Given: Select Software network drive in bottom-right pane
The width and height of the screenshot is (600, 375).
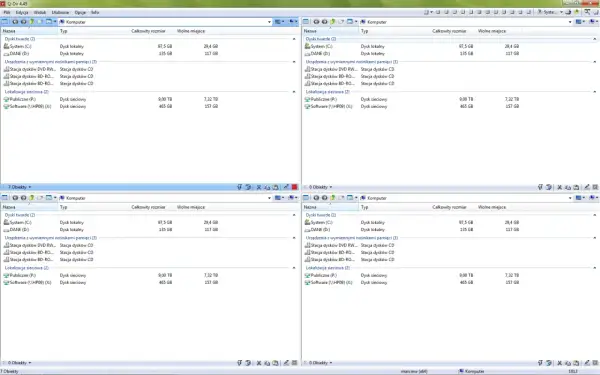Looking at the screenshot, I should pyautogui.click(x=328, y=282).
